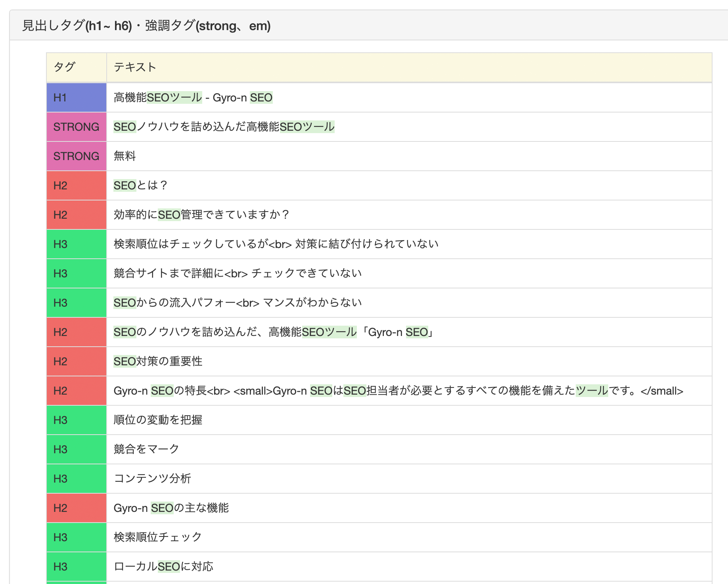Select the heading text 効率的にSEO管理できていますか？
The width and height of the screenshot is (728, 584).
click(x=201, y=215)
